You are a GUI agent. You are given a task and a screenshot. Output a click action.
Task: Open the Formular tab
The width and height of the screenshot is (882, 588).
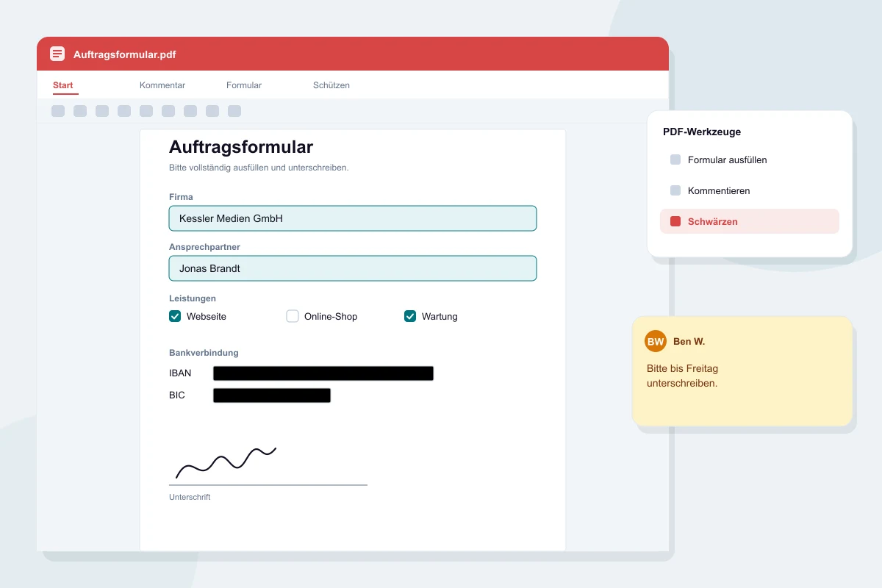coord(244,85)
